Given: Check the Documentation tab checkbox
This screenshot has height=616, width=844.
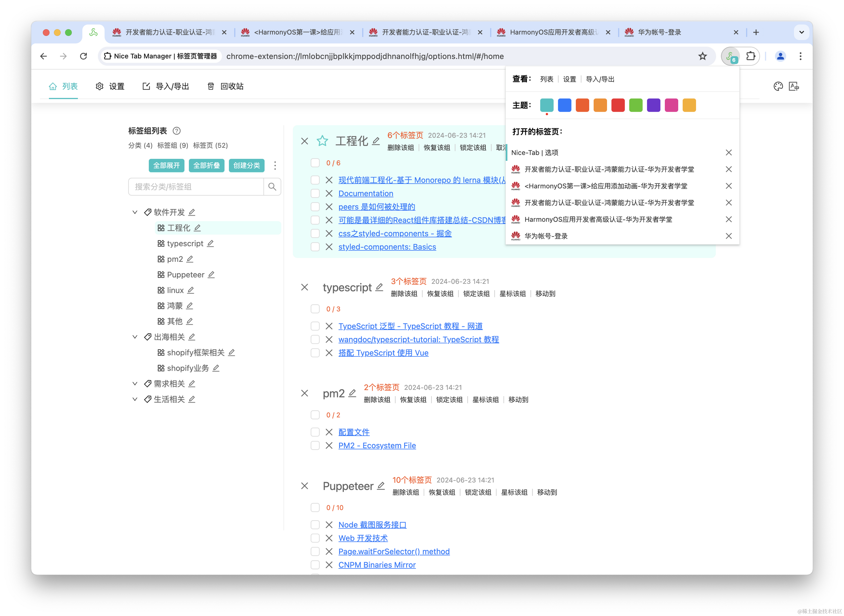Looking at the screenshot, I should pyautogui.click(x=315, y=193).
